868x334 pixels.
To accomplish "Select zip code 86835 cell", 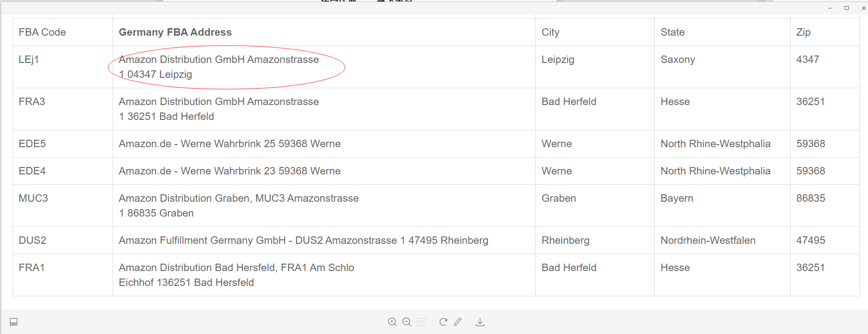I will [825, 206].
